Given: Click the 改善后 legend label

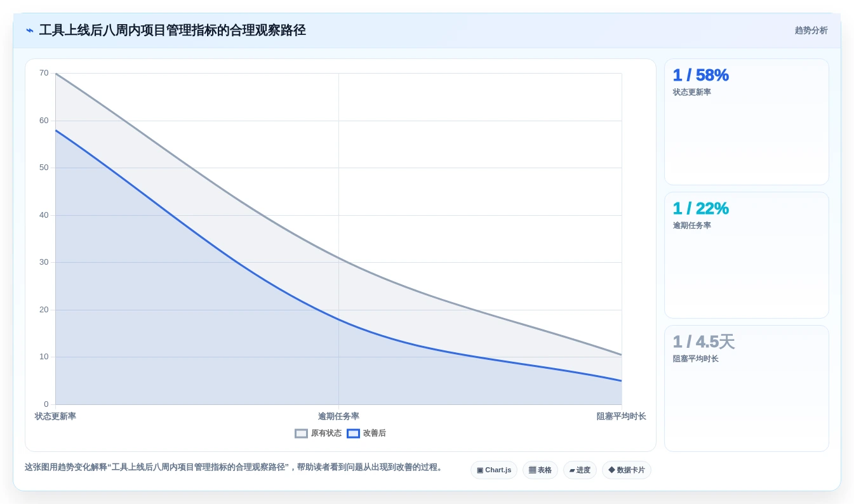Looking at the screenshot, I should click(x=374, y=434).
